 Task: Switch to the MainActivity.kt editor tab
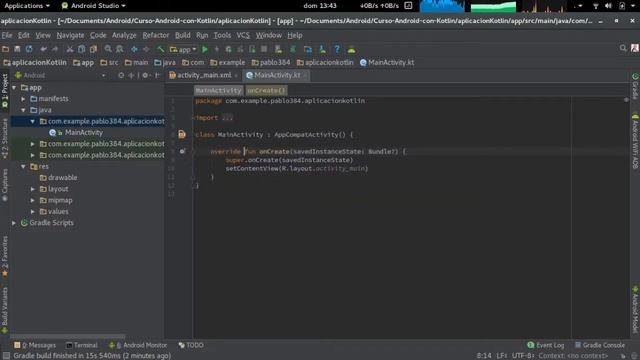coord(276,75)
